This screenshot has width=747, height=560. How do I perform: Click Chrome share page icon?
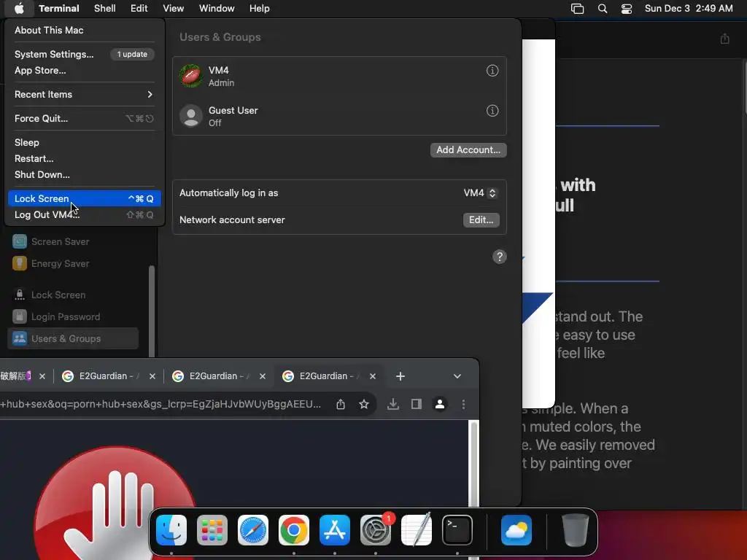tap(340, 404)
